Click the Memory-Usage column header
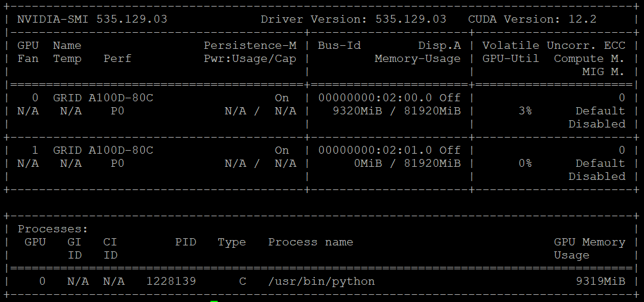This screenshot has height=302, width=644. pos(417,59)
